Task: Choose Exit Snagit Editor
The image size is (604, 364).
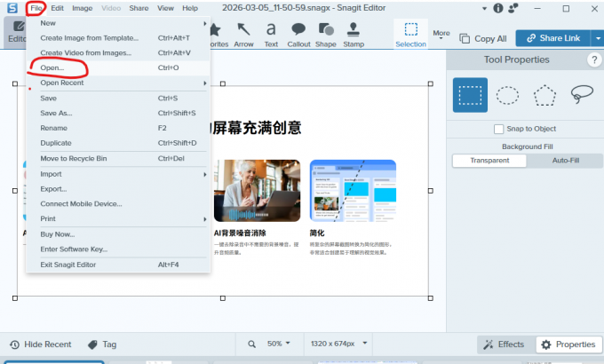Action: [118, 265]
